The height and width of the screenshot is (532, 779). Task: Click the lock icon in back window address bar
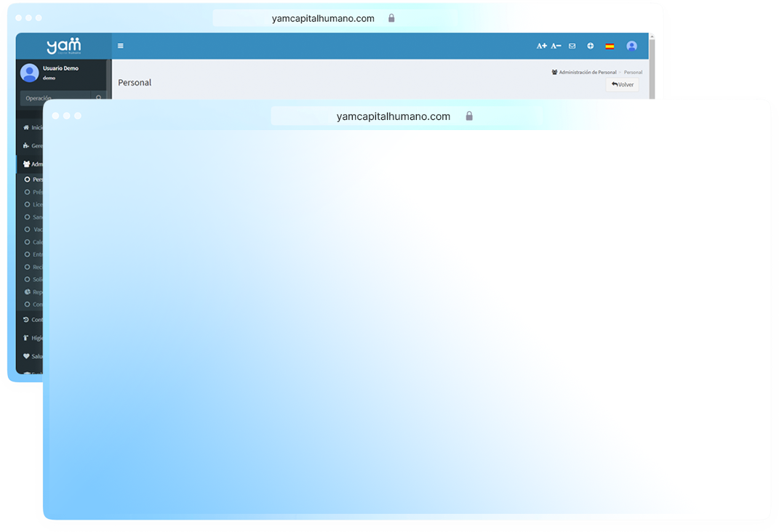coord(391,18)
